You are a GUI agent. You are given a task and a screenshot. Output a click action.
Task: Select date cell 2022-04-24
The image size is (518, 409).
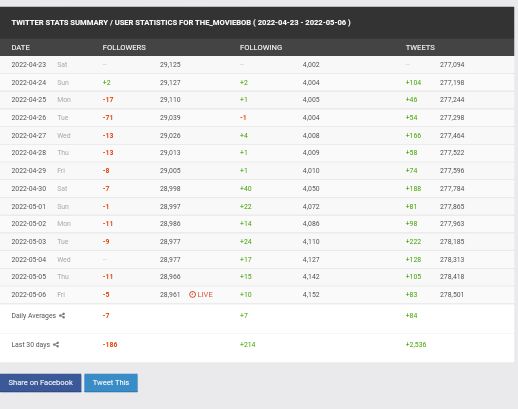tap(29, 83)
